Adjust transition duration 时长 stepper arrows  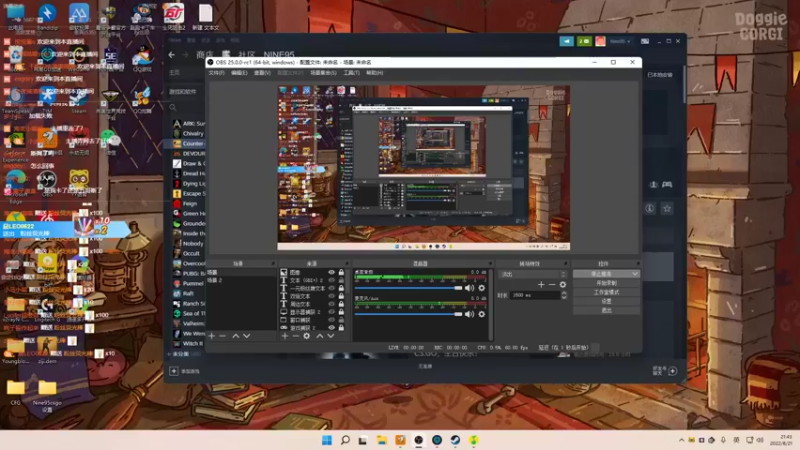pyautogui.click(x=564, y=295)
